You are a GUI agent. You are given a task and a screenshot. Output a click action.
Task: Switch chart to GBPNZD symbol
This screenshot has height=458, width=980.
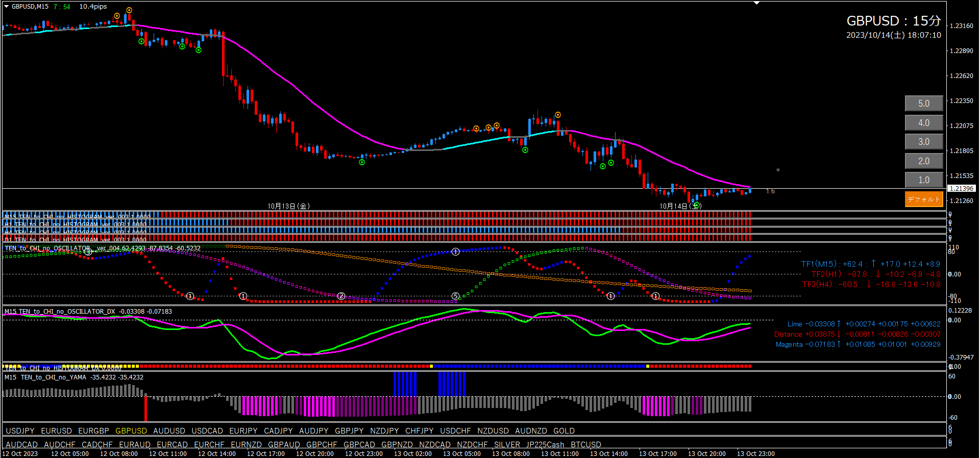[x=397, y=445]
